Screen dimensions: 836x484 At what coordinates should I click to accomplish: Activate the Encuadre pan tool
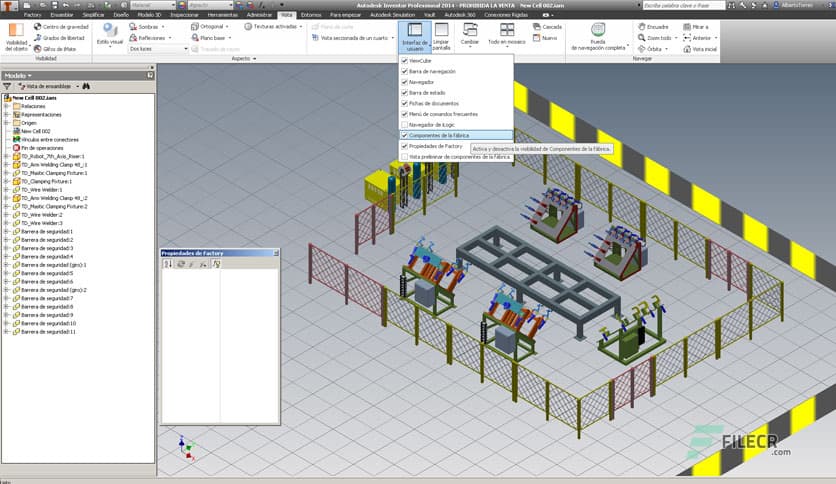point(654,27)
